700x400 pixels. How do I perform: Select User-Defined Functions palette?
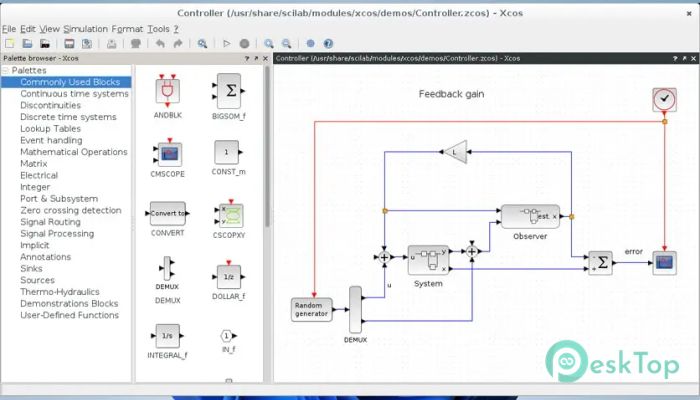[70, 315]
